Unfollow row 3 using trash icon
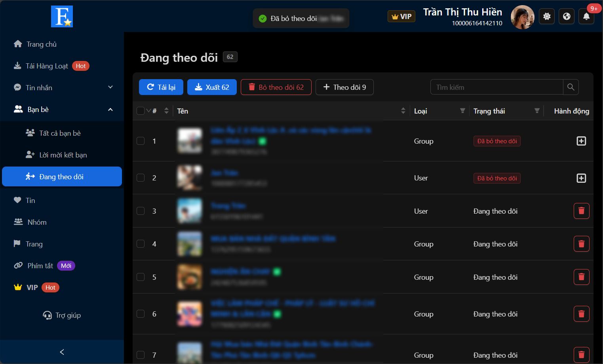 pos(581,211)
